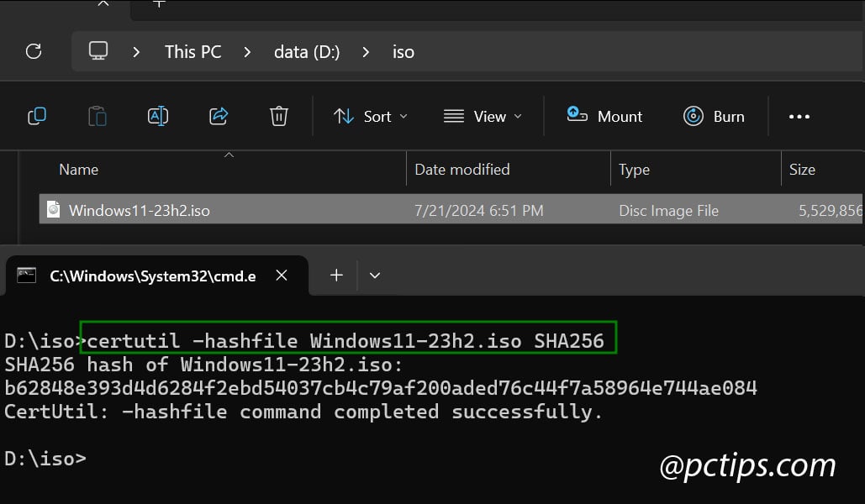865x504 pixels.
Task: Open a new terminal tab with plus button
Action: 336,275
